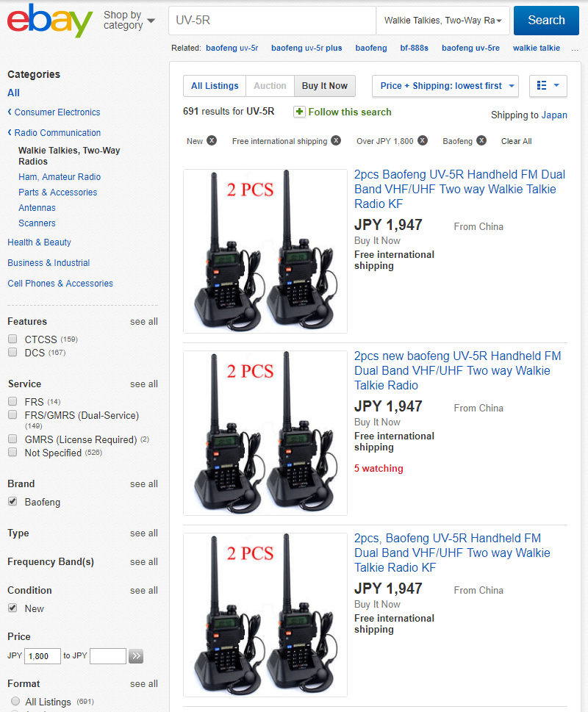Open the Scanners category
This screenshot has width=588, height=712.
(x=37, y=223)
